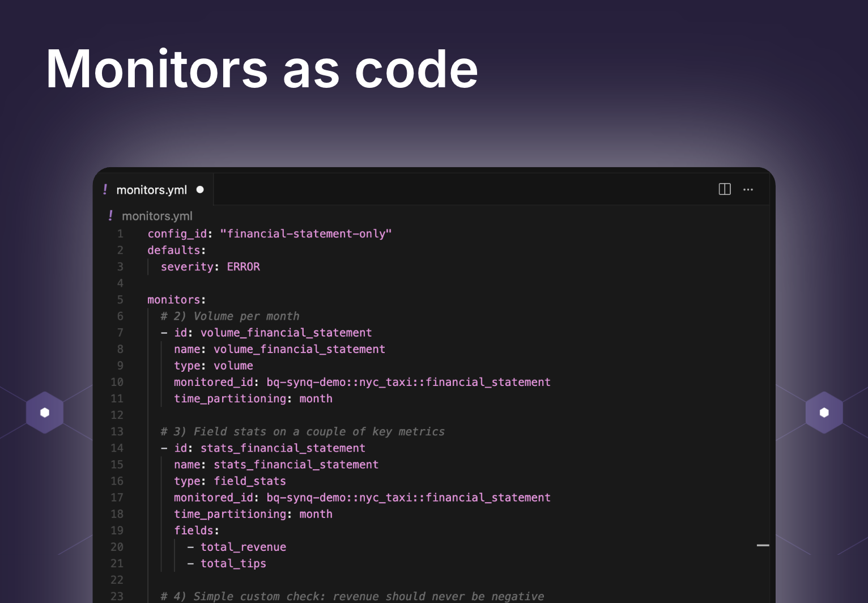Click name: volume_financial_statement on line 8
The width and height of the screenshot is (868, 603).
(x=280, y=349)
